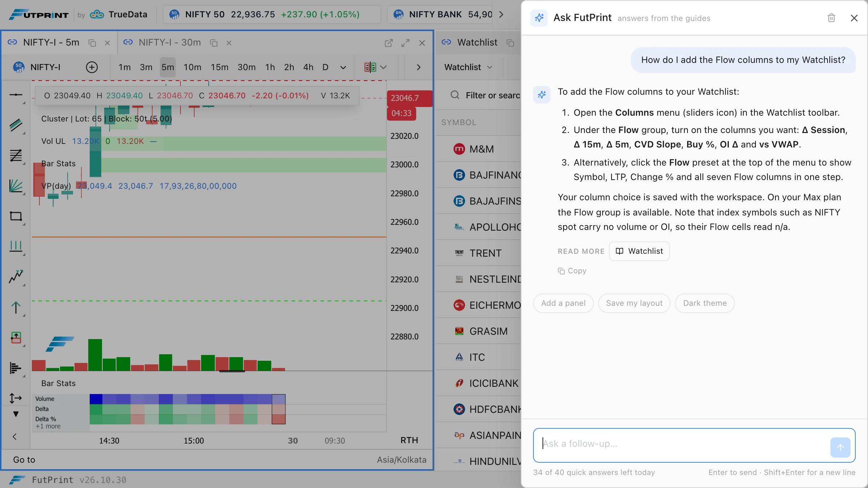Screen dimensions: 868x488
Task: Show more chart toolbar options
Action: click(x=418, y=67)
